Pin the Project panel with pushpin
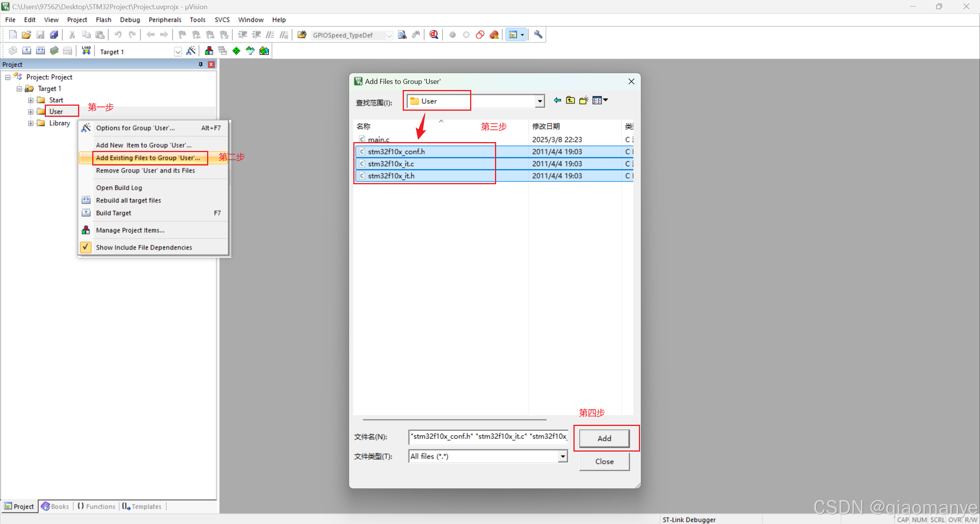This screenshot has width=980, height=524. (x=201, y=64)
